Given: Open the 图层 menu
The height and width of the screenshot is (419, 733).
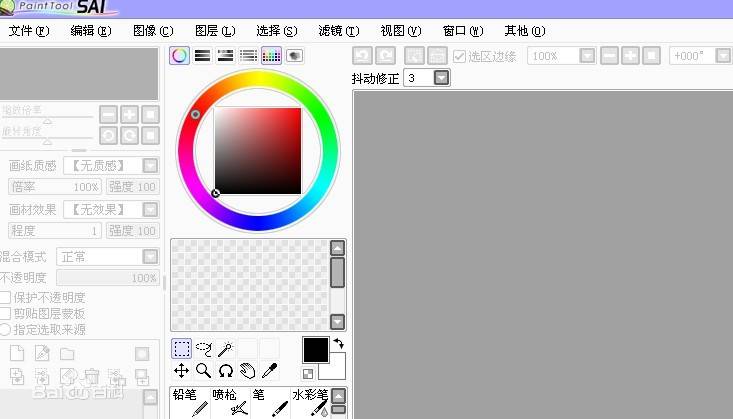Looking at the screenshot, I should click(215, 31).
